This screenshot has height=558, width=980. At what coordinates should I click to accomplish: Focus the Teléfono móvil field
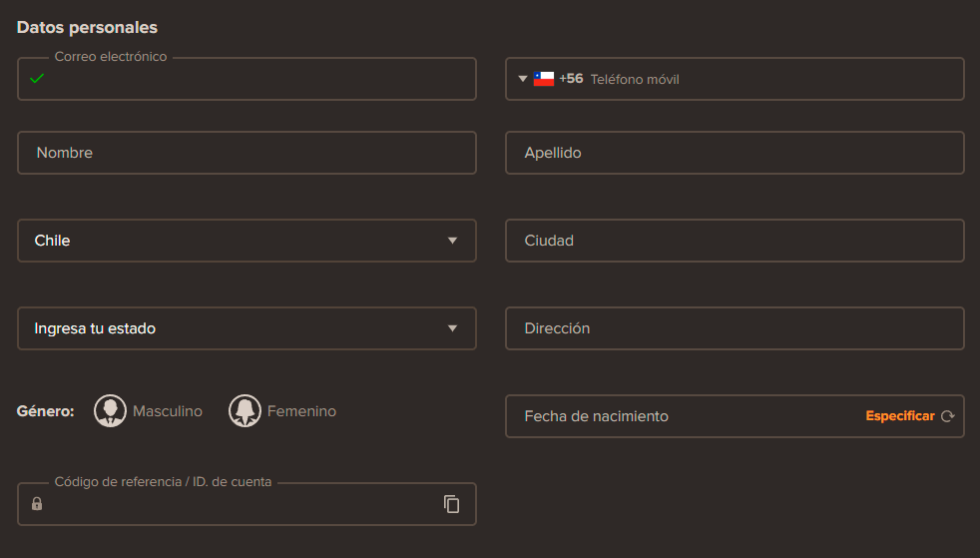click(x=768, y=79)
